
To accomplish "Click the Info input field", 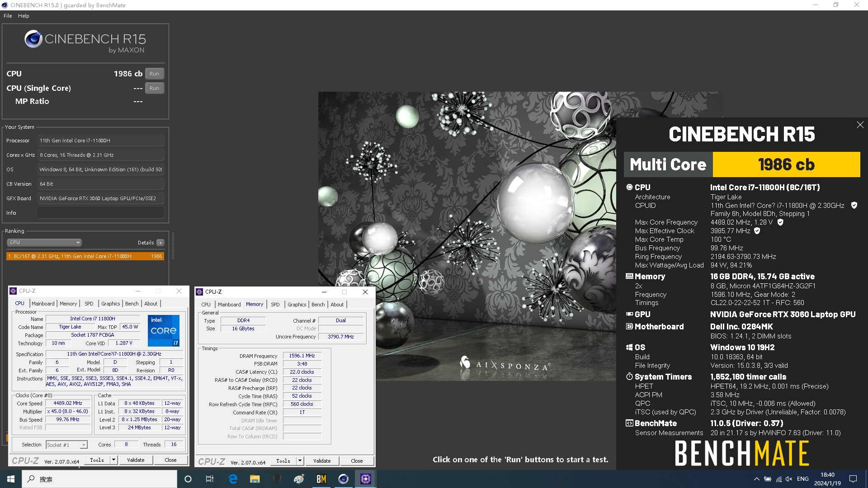I will [x=100, y=213].
